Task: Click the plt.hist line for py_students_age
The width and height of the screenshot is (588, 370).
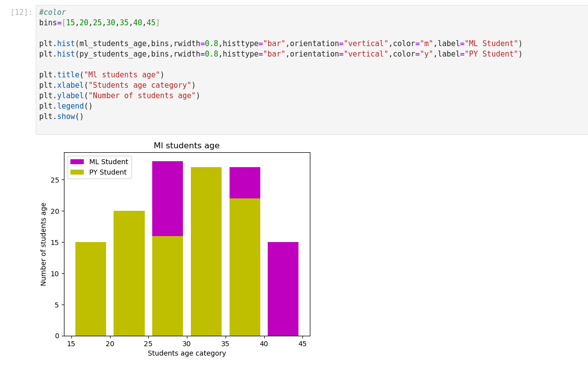Action: pos(280,54)
